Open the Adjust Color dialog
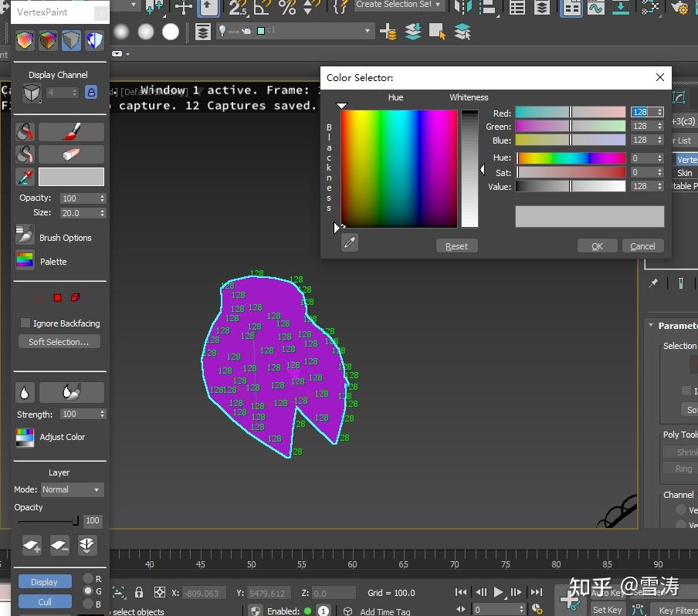 24,438
